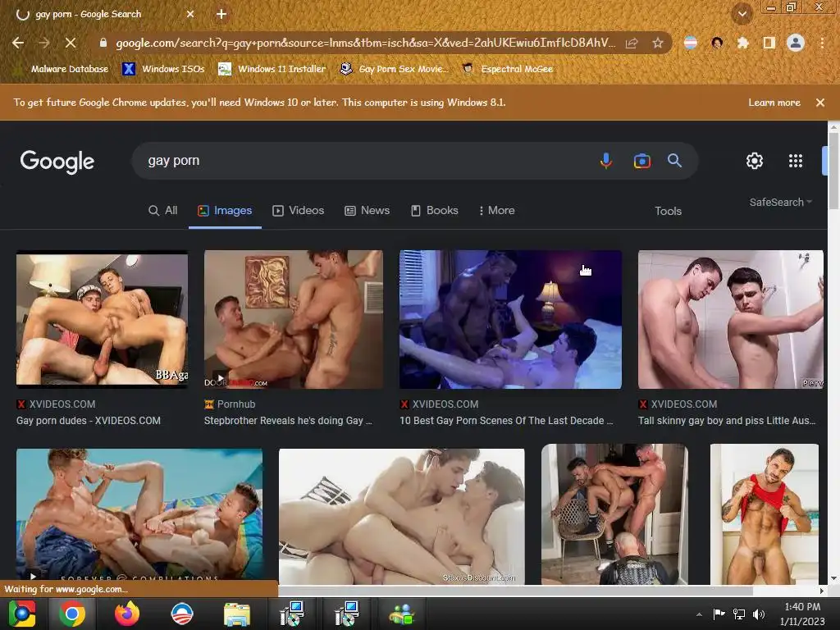Open the SafeSearch dropdown
This screenshot has height=630, width=840.
pos(781,203)
